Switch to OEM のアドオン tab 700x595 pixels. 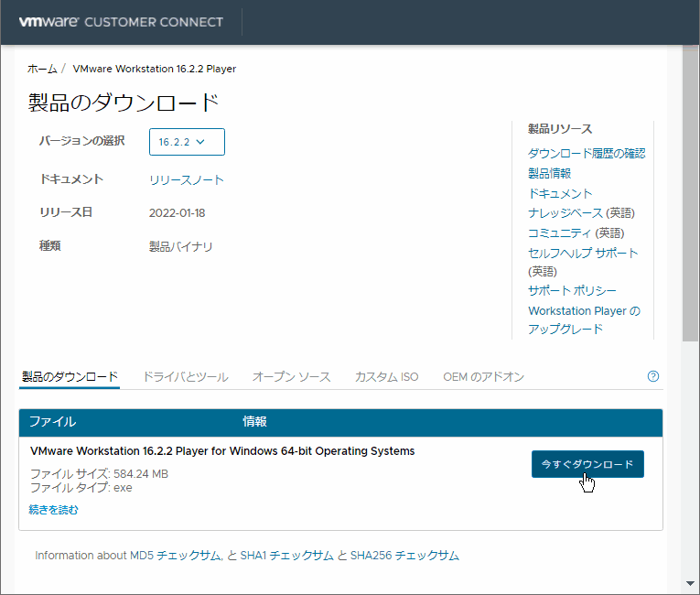pos(483,377)
